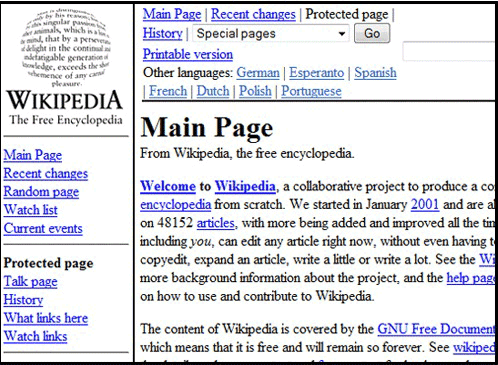498x365 pixels.
Task: Open History link in the sidebar
Action: click(23, 300)
